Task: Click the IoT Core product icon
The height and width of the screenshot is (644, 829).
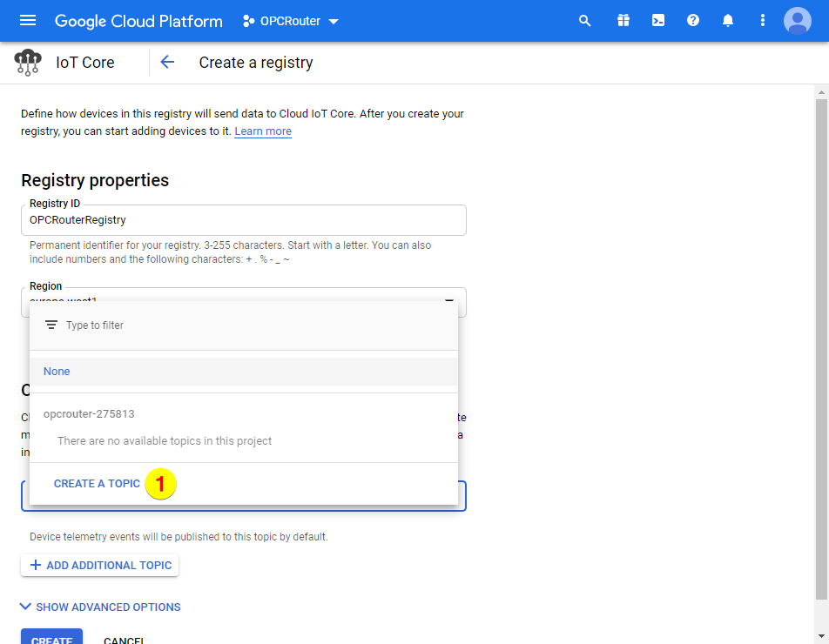Action: click(27, 62)
